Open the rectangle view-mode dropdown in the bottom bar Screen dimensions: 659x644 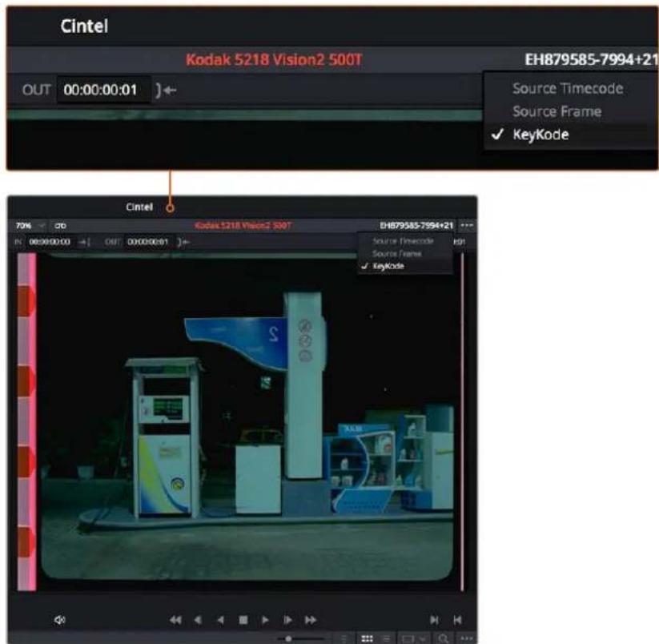[413, 639]
